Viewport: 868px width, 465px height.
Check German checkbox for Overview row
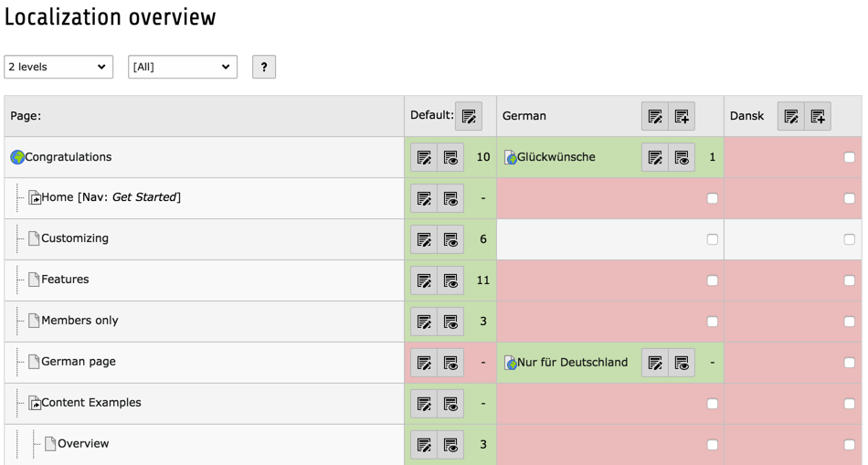coord(713,445)
